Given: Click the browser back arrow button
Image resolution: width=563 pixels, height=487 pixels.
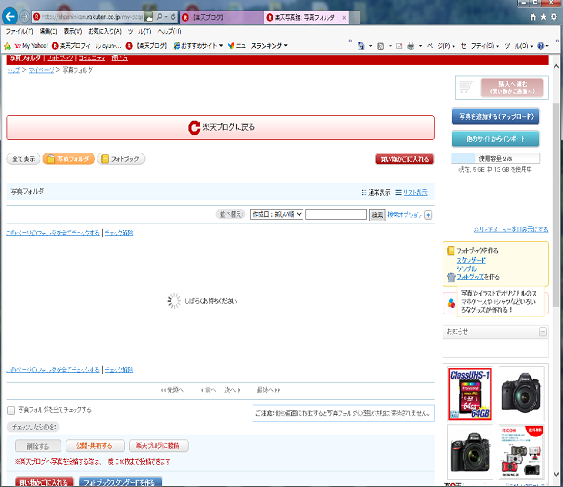Looking at the screenshot, I should click(x=10, y=16).
